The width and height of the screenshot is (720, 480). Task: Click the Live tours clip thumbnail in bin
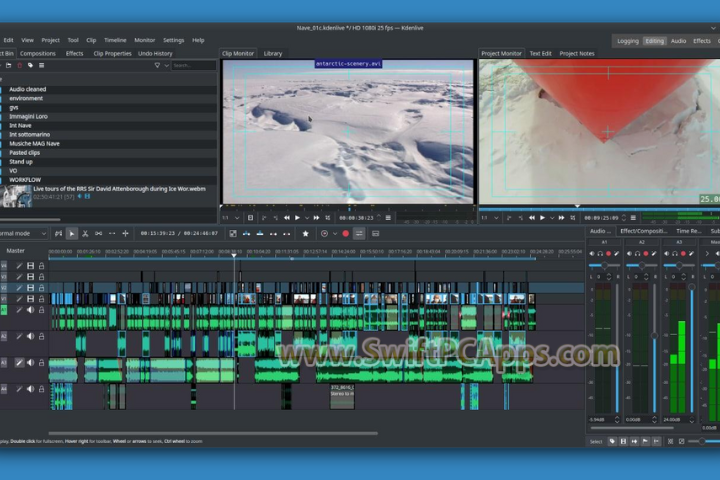pos(17,196)
